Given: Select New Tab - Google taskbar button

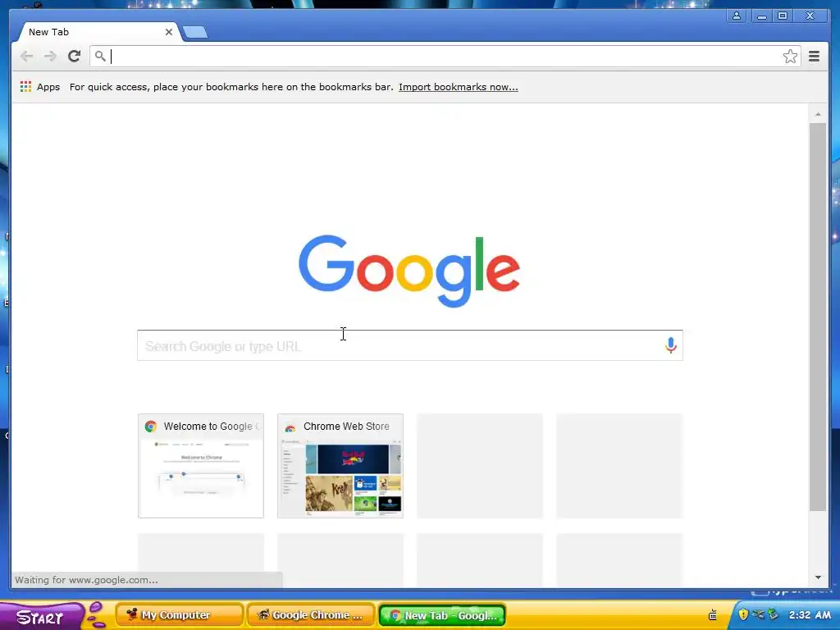Looking at the screenshot, I should 442,615.
